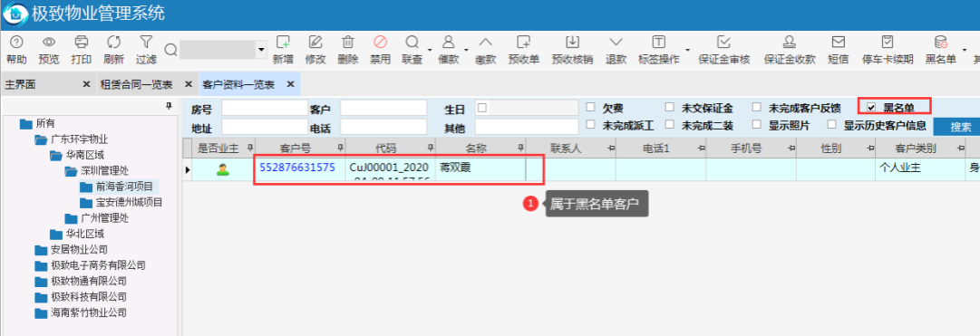The width and height of the screenshot is (980, 336).
Task: Click the 黑名单 blacklist toolbar icon
Action: pyautogui.click(x=941, y=43)
